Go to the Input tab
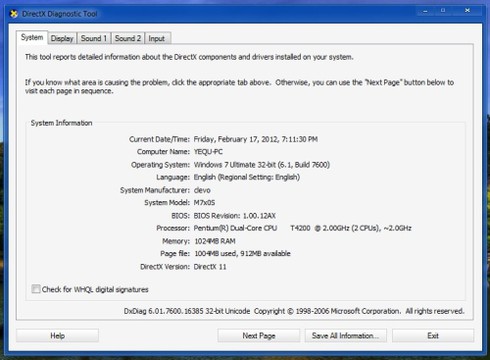Screen dimensions: 490x360 (x=157, y=38)
